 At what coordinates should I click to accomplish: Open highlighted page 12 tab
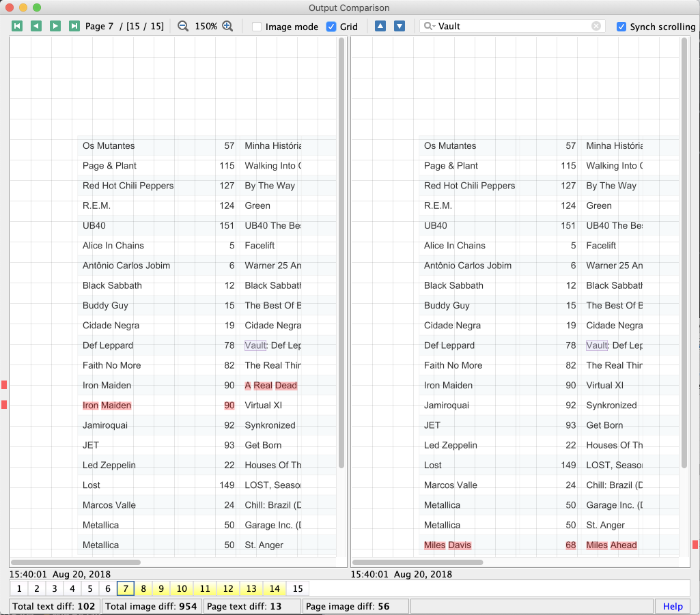[x=228, y=588]
